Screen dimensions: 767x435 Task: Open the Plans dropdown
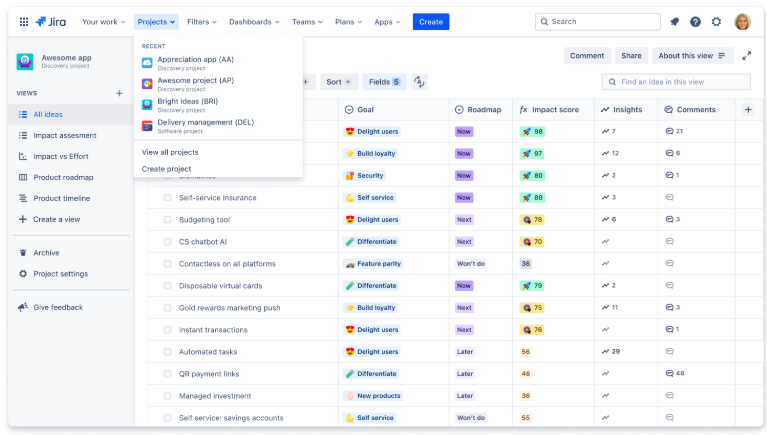click(348, 22)
